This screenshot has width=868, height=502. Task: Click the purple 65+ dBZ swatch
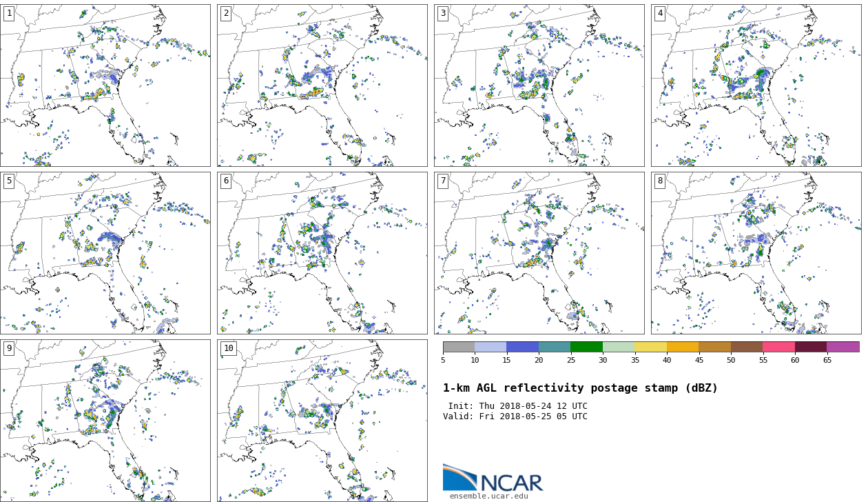coord(843,347)
